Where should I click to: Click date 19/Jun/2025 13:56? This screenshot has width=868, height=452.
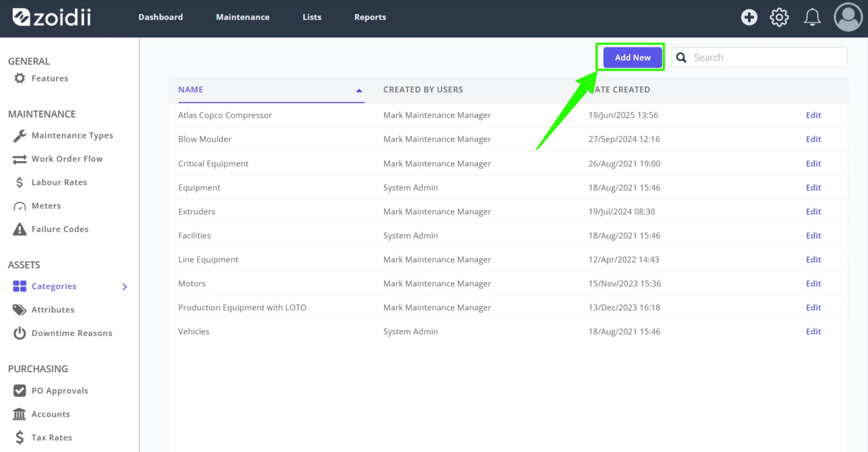click(x=623, y=115)
